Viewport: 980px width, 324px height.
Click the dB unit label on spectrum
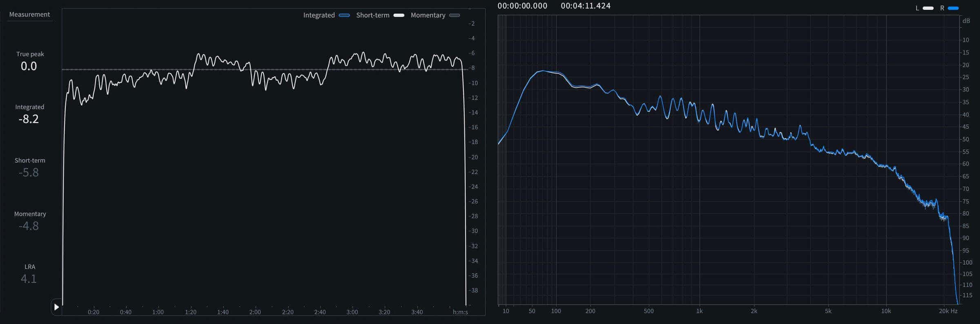click(966, 21)
